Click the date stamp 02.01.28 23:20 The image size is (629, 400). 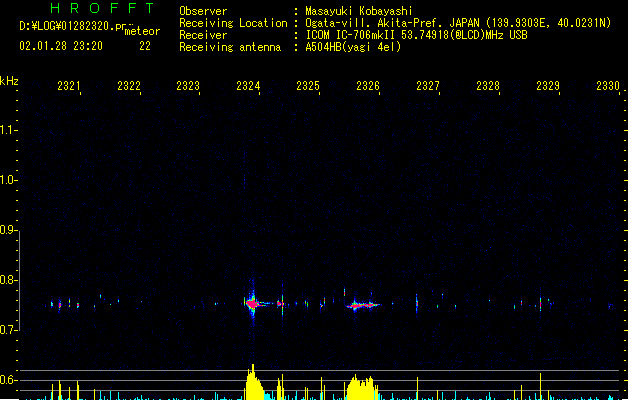click(x=61, y=46)
